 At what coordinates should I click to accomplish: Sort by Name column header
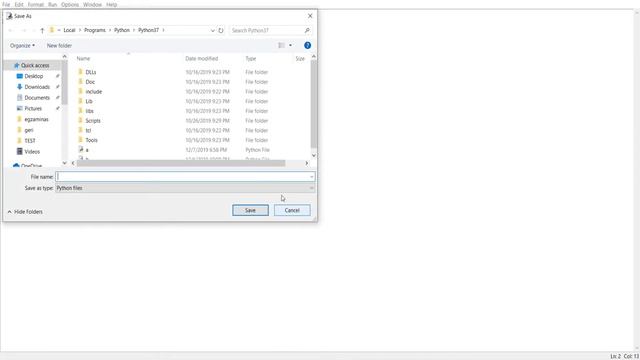click(x=83, y=59)
